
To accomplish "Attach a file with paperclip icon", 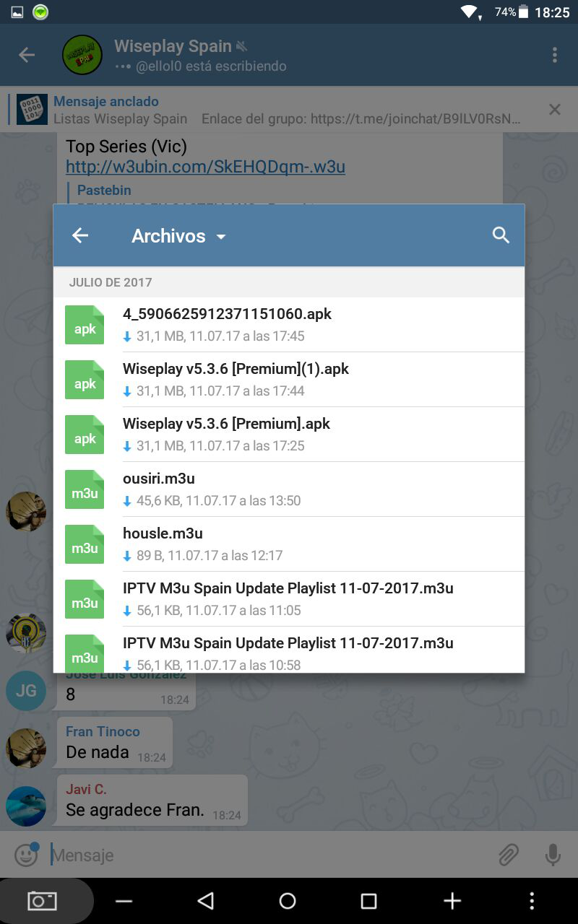I will coord(509,855).
